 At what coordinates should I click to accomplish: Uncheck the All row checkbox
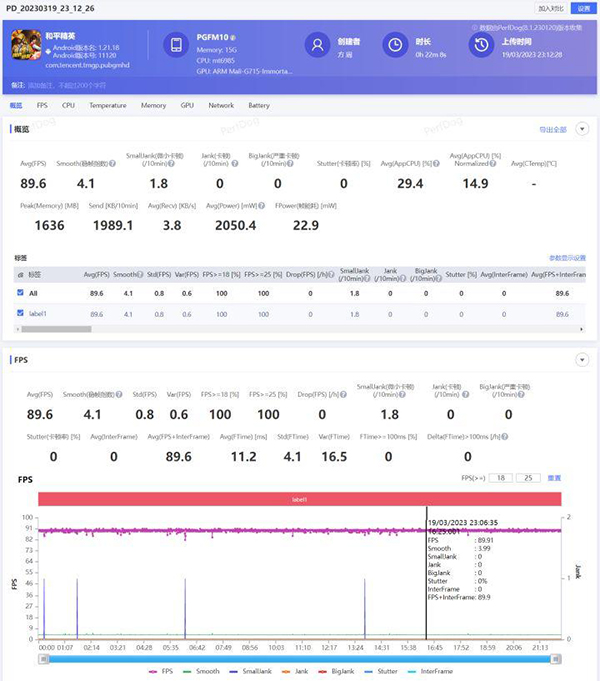pyautogui.click(x=20, y=293)
